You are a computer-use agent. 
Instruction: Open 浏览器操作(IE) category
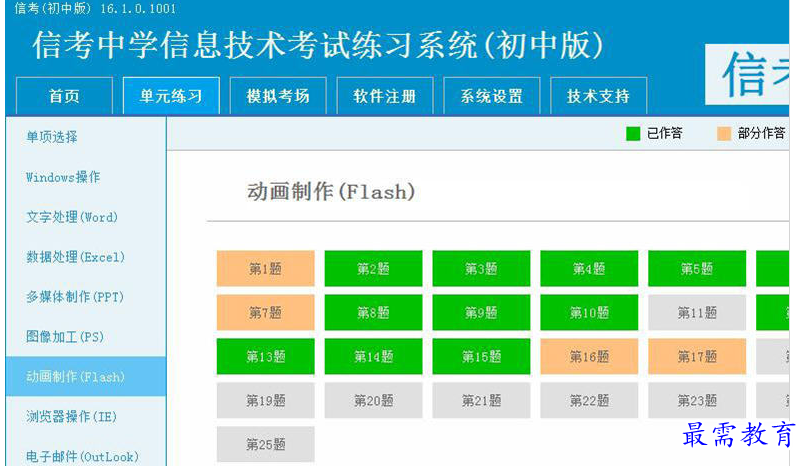(x=86, y=416)
